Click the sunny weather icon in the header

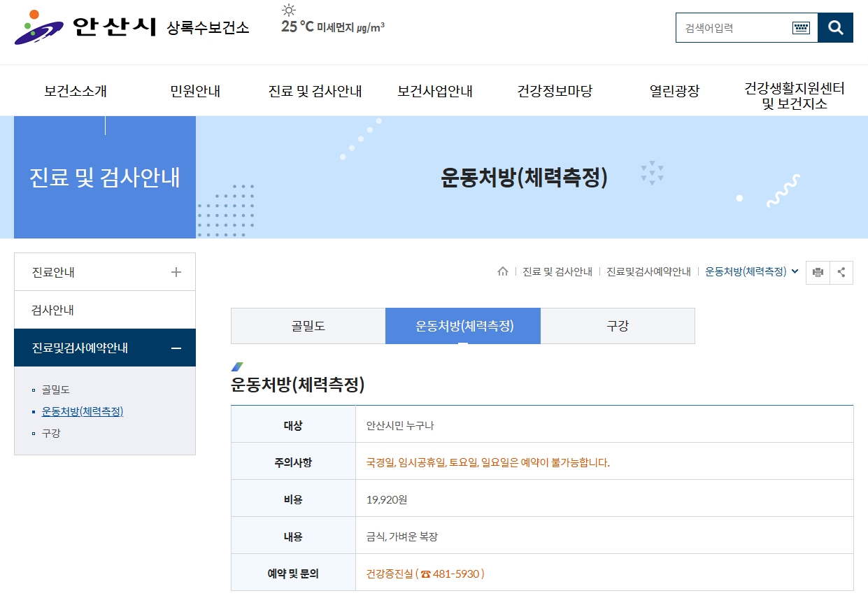click(x=289, y=13)
